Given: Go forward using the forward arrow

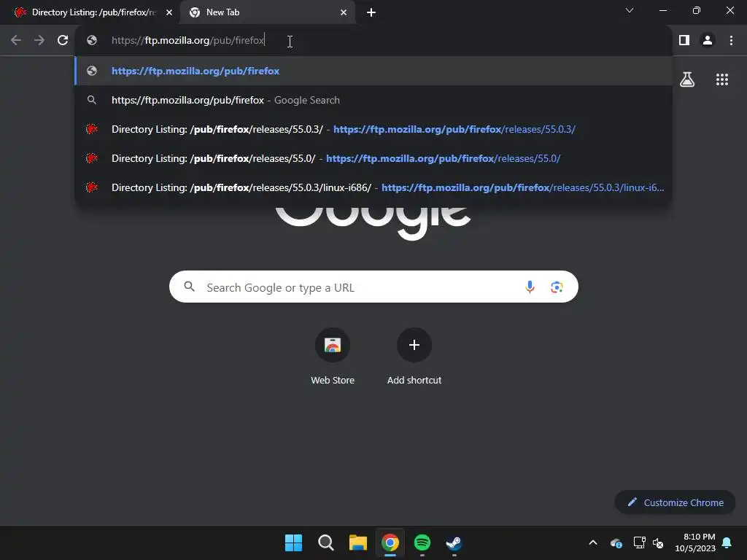Looking at the screenshot, I should tap(39, 41).
